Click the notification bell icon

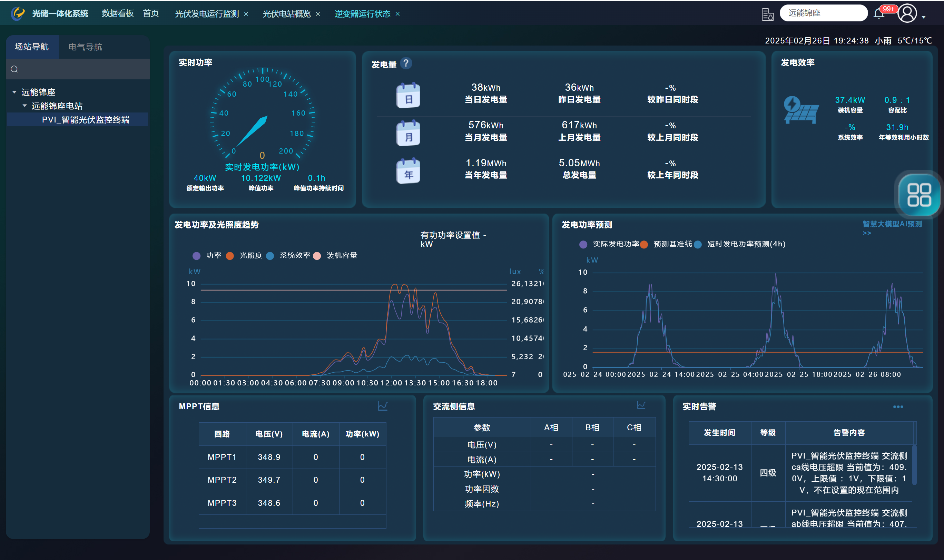[x=878, y=14]
